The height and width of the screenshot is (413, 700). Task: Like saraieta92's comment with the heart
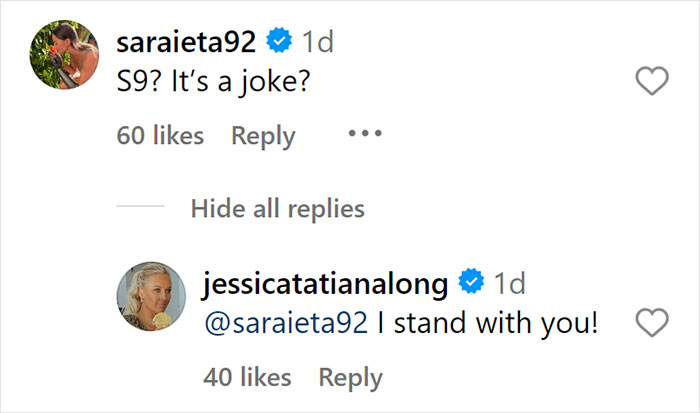coord(652,82)
